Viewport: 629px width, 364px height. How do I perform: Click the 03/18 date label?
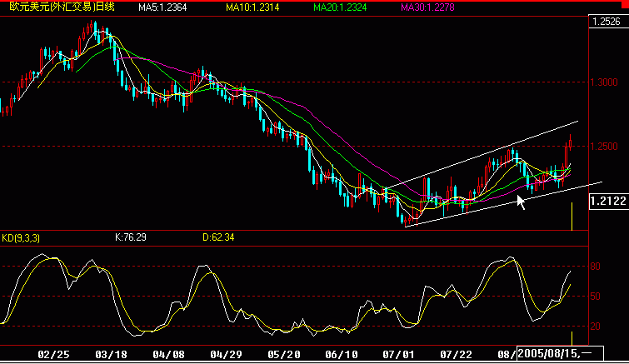tap(111, 354)
